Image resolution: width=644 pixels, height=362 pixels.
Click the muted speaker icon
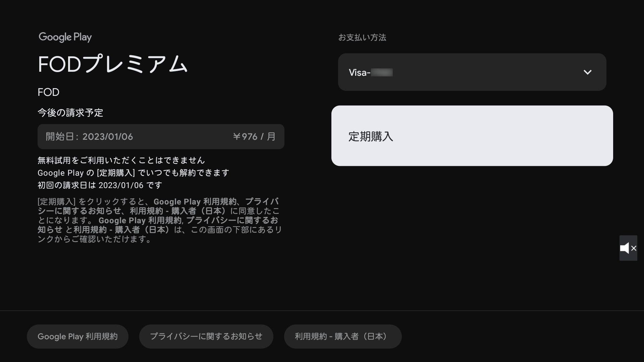tap(628, 248)
